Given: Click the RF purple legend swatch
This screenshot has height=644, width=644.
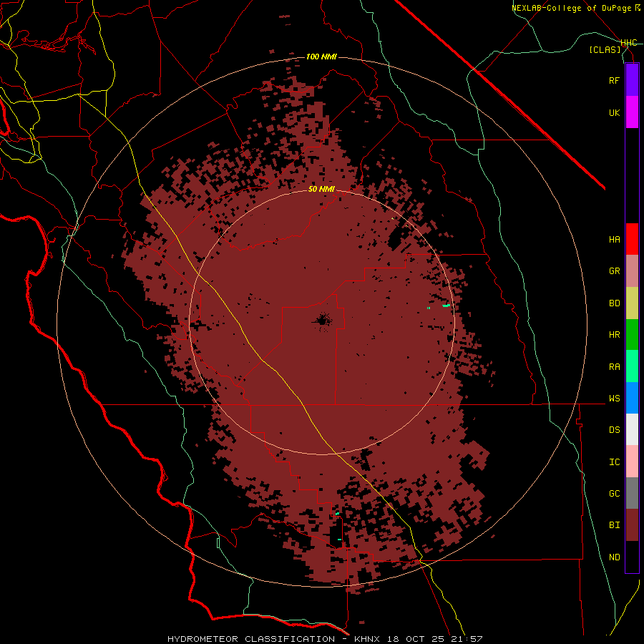Looking at the screenshot, I should click(632, 80).
